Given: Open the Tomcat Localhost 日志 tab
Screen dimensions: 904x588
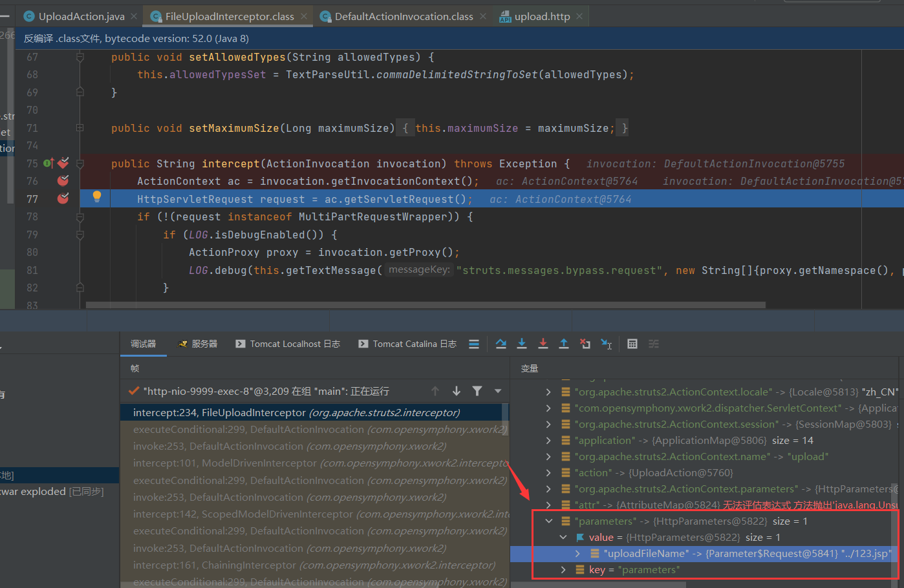Looking at the screenshot, I should click(x=288, y=344).
